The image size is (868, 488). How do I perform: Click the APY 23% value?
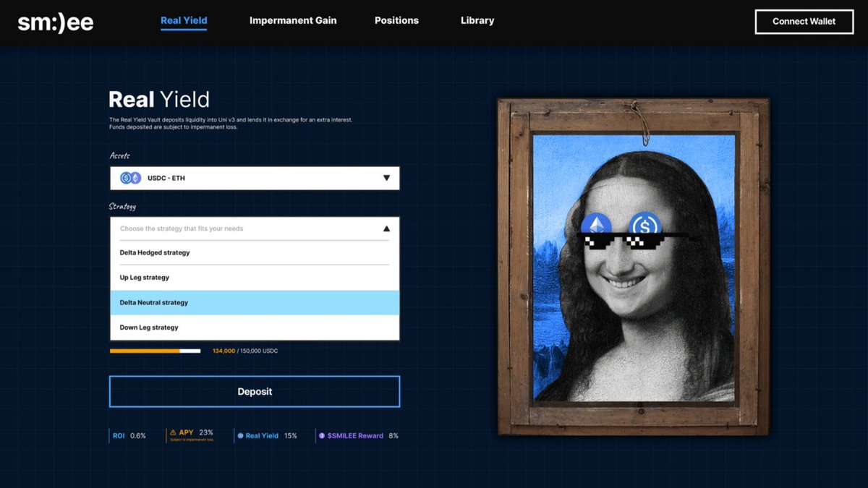[x=206, y=432]
